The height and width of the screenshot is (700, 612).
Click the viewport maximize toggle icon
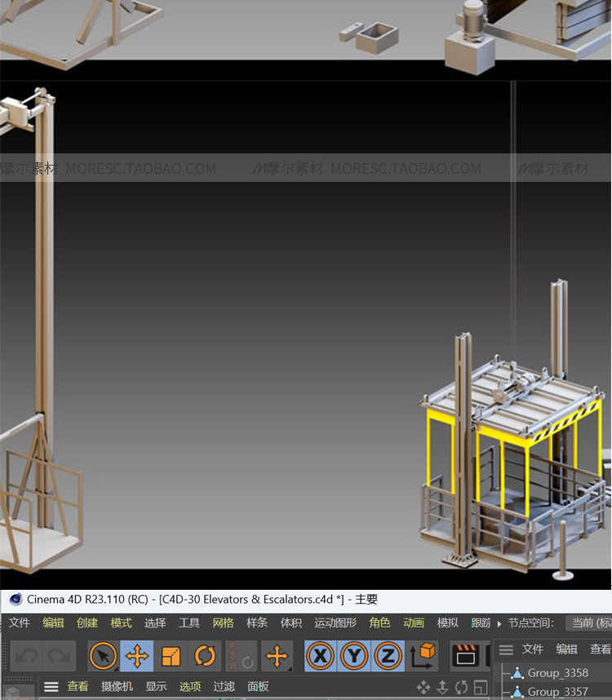click(x=481, y=688)
